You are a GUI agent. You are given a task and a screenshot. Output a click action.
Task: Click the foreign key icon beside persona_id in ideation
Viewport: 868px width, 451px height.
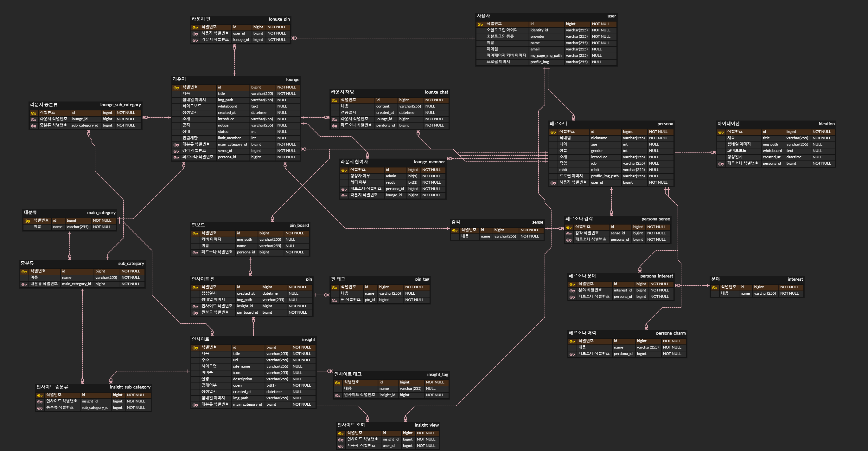(x=721, y=164)
